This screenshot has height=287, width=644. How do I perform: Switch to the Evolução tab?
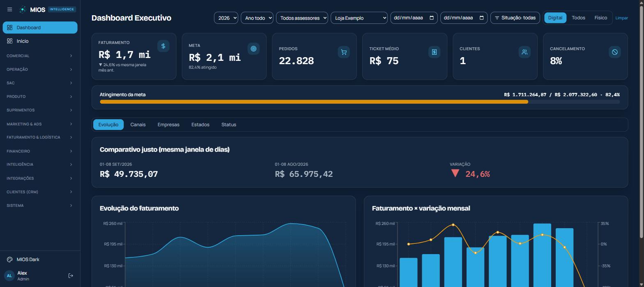tap(108, 125)
